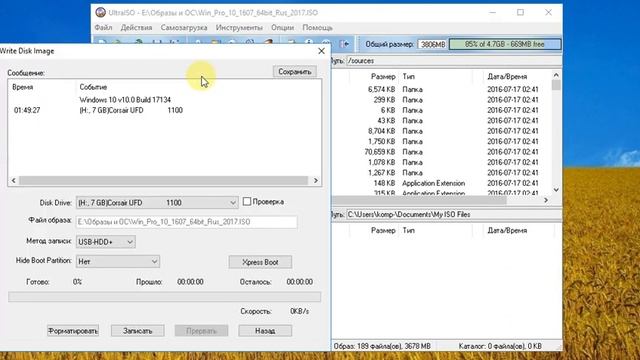Click the 'Осталось: 00:00:00' time value
The height and width of the screenshot is (360, 640).
[x=300, y=282]
